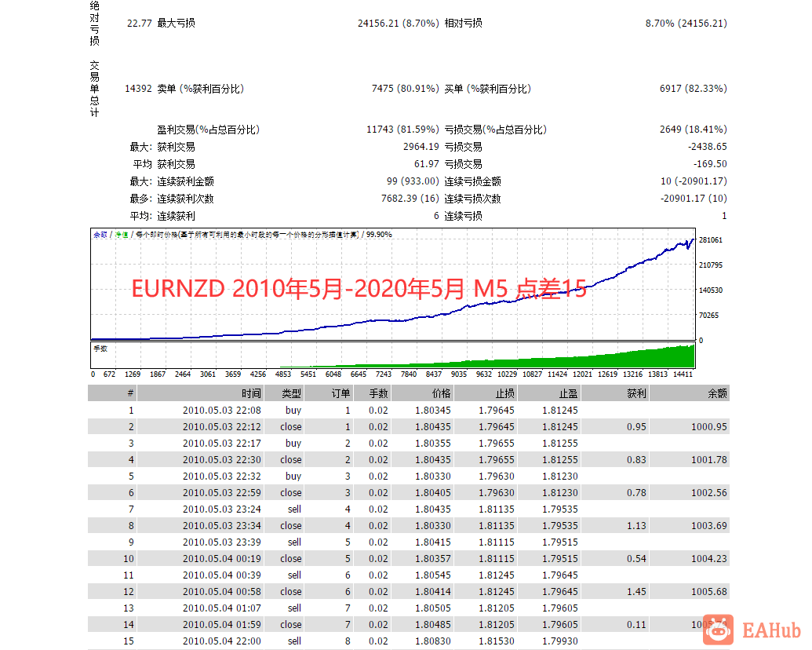Click the average profit trade 61.97
This screenshot has height=650, width=812.
427,164
